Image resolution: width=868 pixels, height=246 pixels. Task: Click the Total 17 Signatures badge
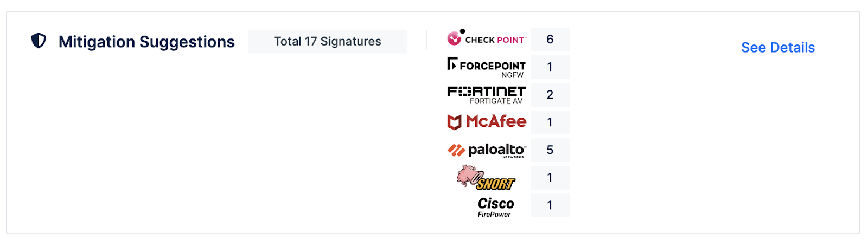327,41
